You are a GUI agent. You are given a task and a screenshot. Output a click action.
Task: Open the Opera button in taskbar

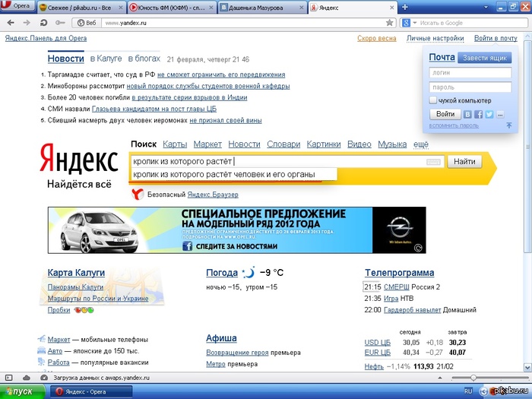(91, 391)
